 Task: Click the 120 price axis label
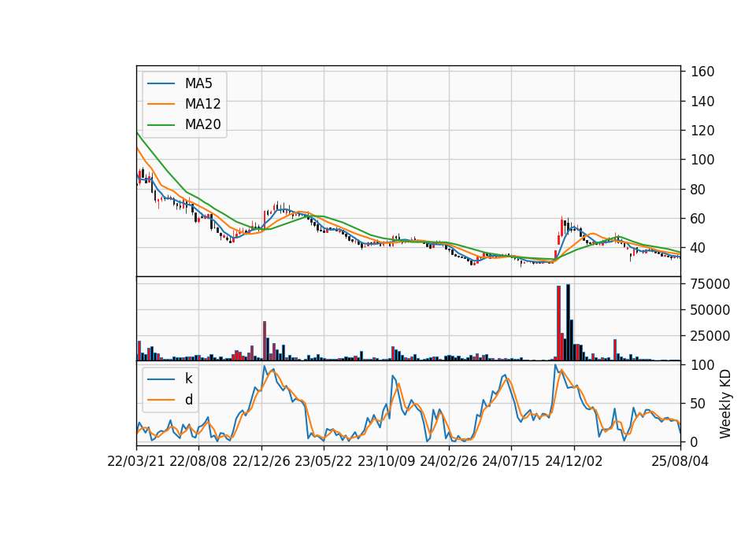click(702, 131)
